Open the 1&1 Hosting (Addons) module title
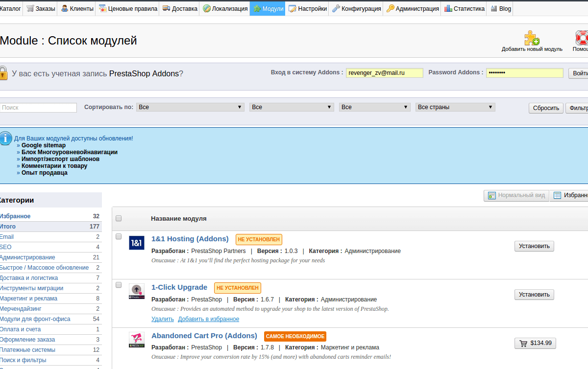This screenshot has width=588, height=369. [190, 239]
